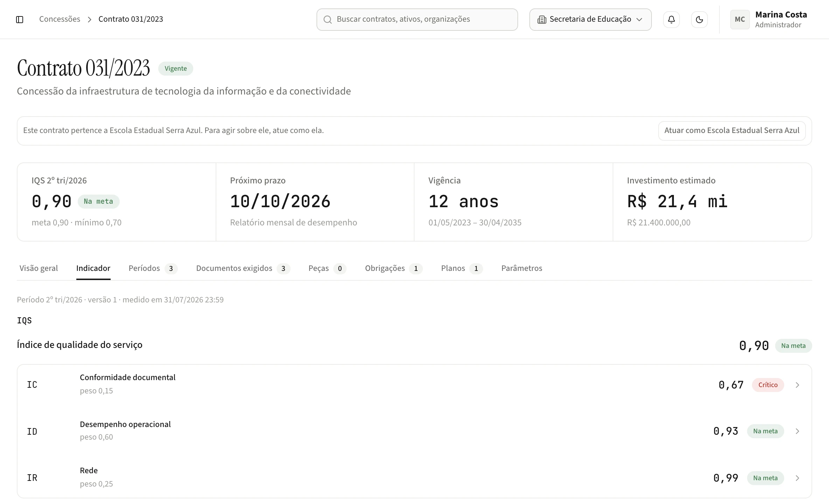
Task: Select the IQS 2º tri/2026 card
Action: (x=117, y=202)
